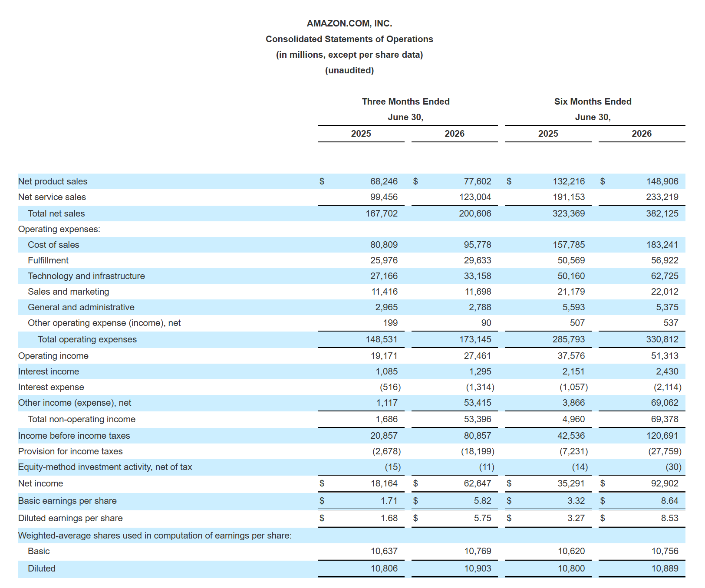Select the basic shares value 10,637
Screen dimensions: 705x588
coord(384,551)
